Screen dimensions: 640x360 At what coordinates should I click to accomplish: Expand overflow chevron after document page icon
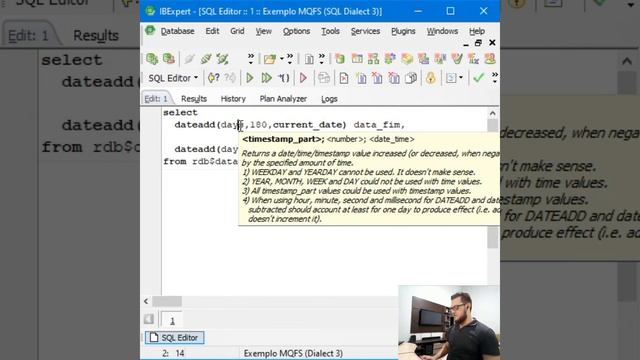pyautogui.click(x=322, y=59)
